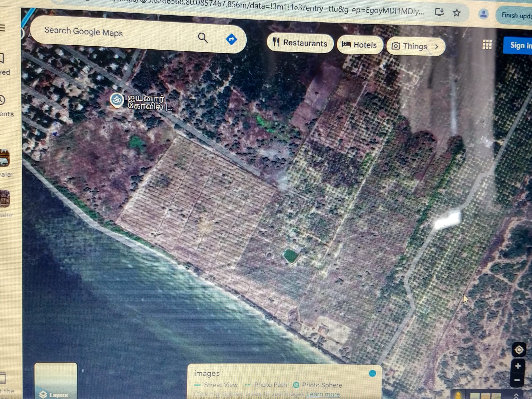Expand imagery strip with double chevron
The image size is (532, 399).
(x=516, y=396)
